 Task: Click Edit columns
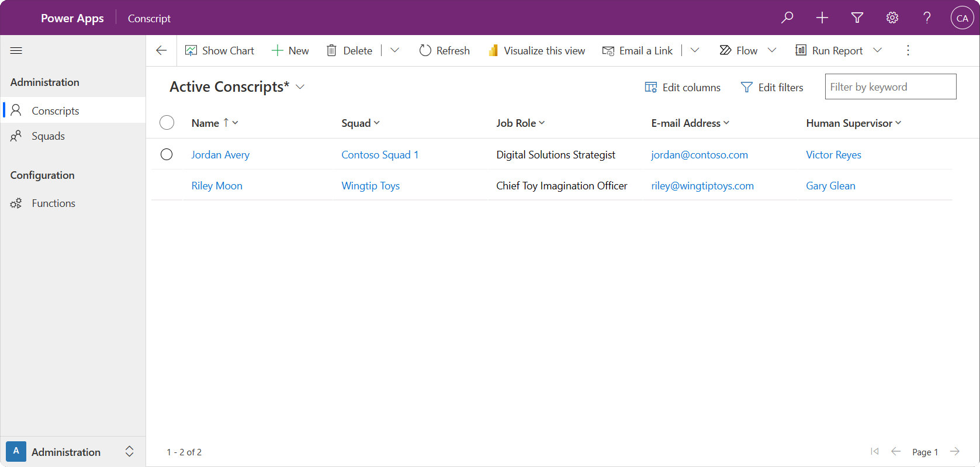(x=683, y=88)
